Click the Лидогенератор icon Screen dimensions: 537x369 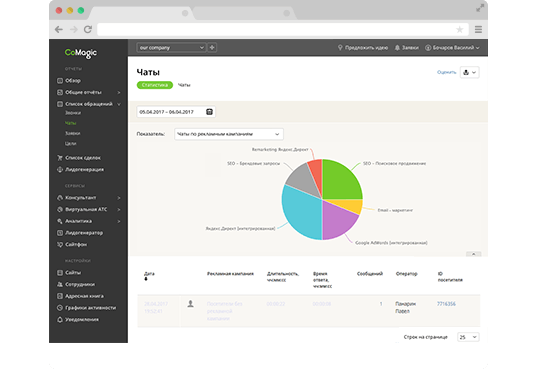[x=60, y=233]
